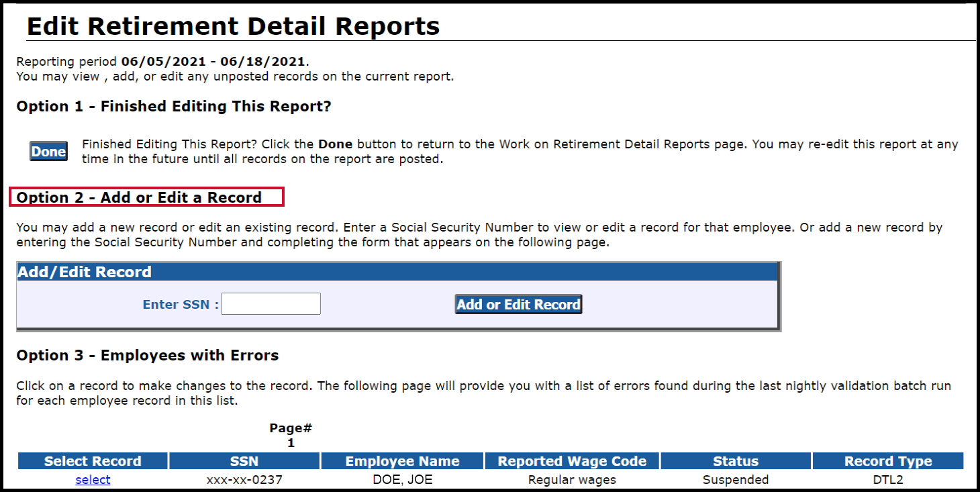Screen dimensions: 980x492
Task: Select the masked SSN xxx-xx-0237 cell
Action: (x=244, y=479)
